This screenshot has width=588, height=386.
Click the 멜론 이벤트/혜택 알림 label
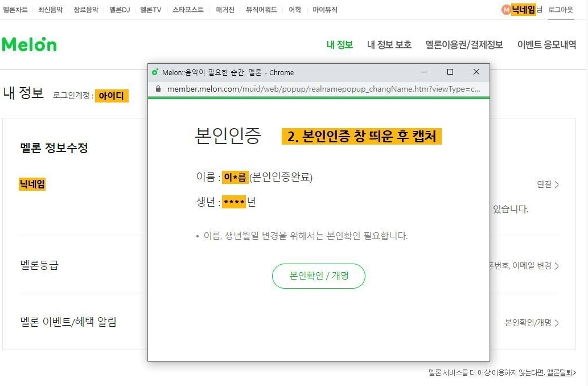pos(68,322)
